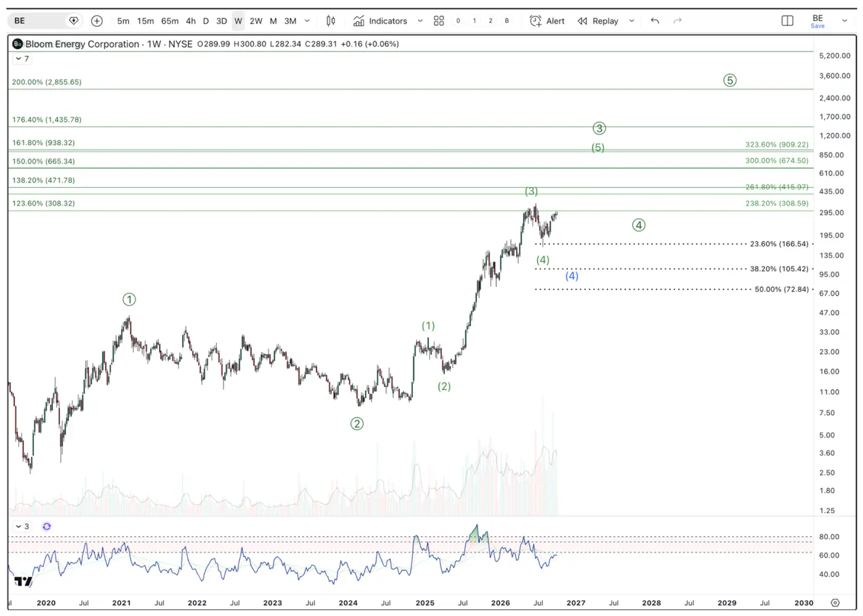Open chart settings gear icon at bottom right
Image resolution: width=863 pixels, height=616 pixels.
(x=835, y=603)
